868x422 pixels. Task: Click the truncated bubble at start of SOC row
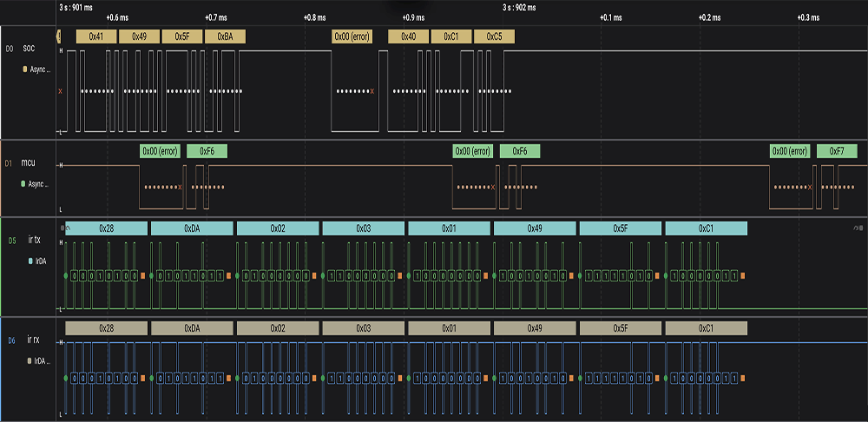tap(58, 36)
